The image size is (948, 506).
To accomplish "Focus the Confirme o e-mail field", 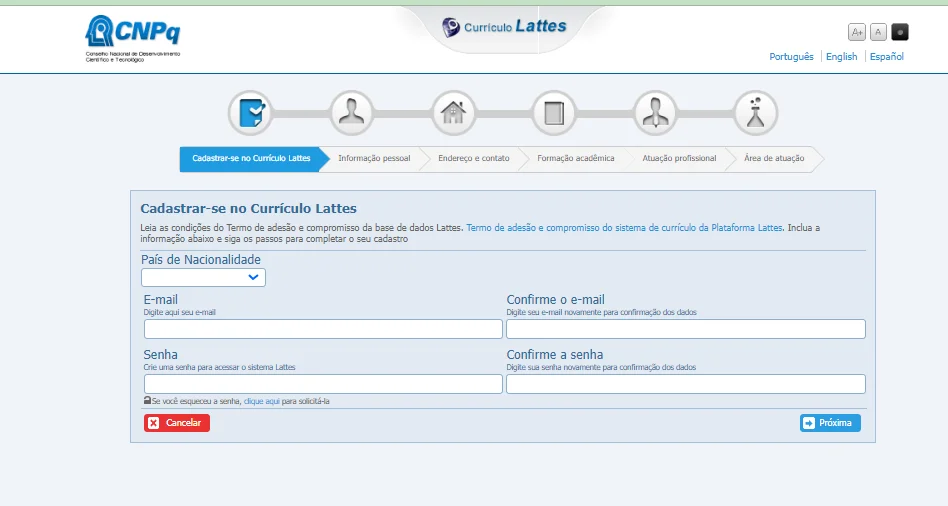I will click(686, 329).
